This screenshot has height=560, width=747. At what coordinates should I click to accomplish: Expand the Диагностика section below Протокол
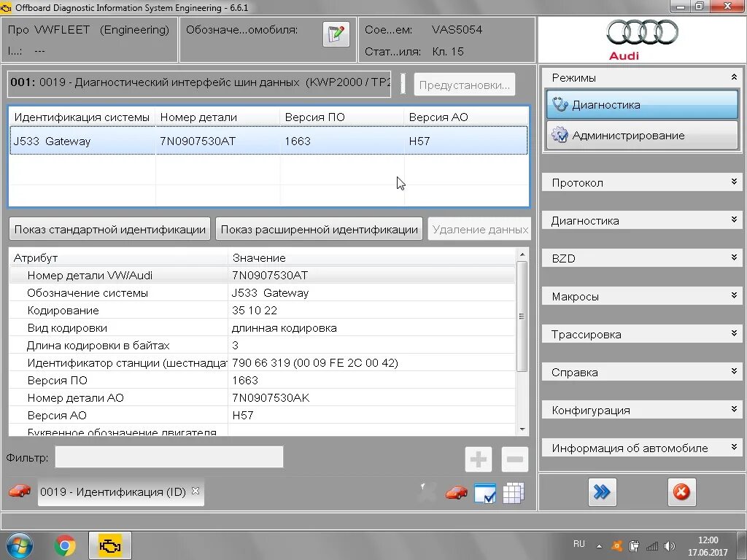(642, 220)
